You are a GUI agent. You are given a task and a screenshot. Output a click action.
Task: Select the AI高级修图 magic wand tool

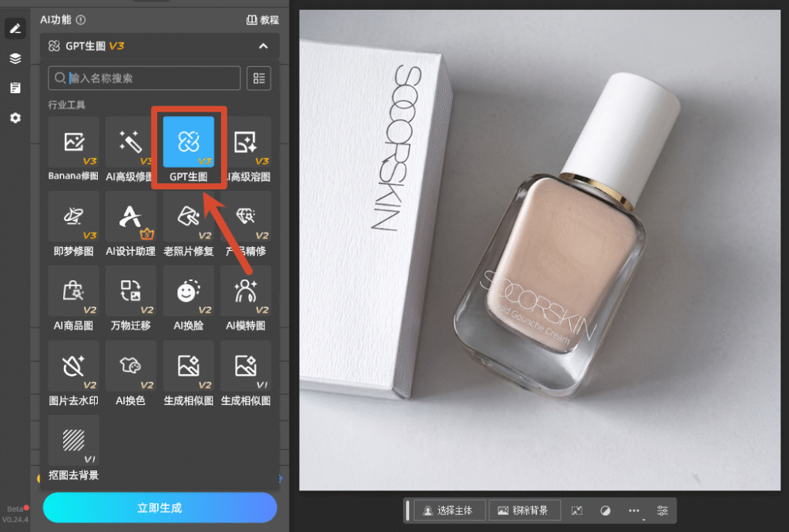pos(129,149)
